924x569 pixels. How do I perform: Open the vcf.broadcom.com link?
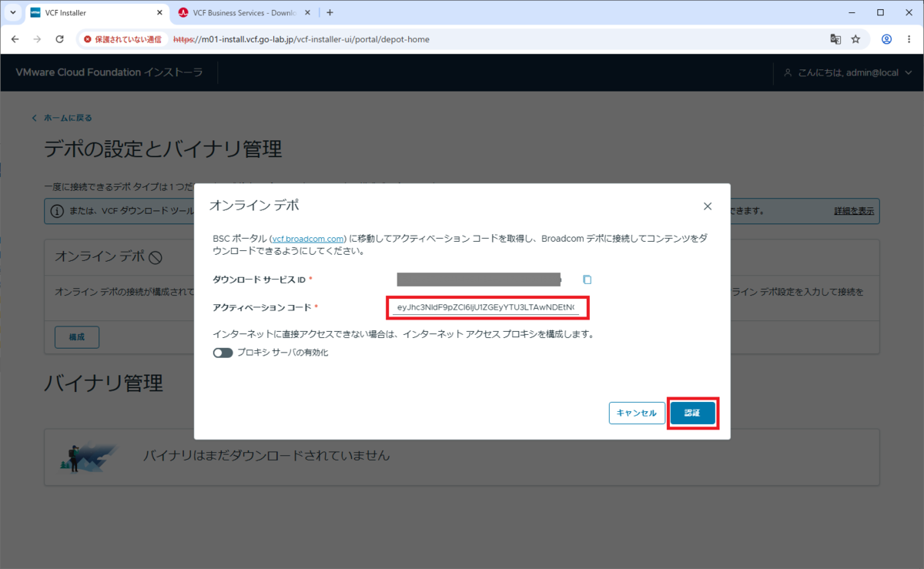point(307,239)
